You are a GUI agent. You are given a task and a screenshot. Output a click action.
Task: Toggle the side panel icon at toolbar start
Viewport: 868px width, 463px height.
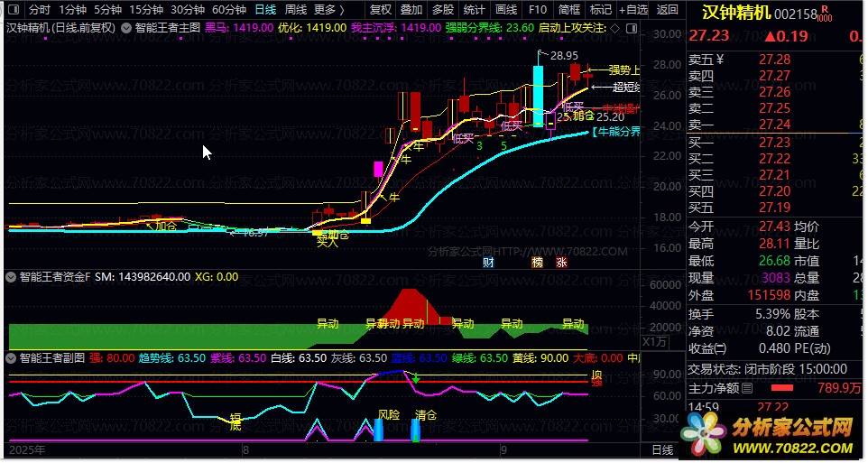tap(14, 9)
